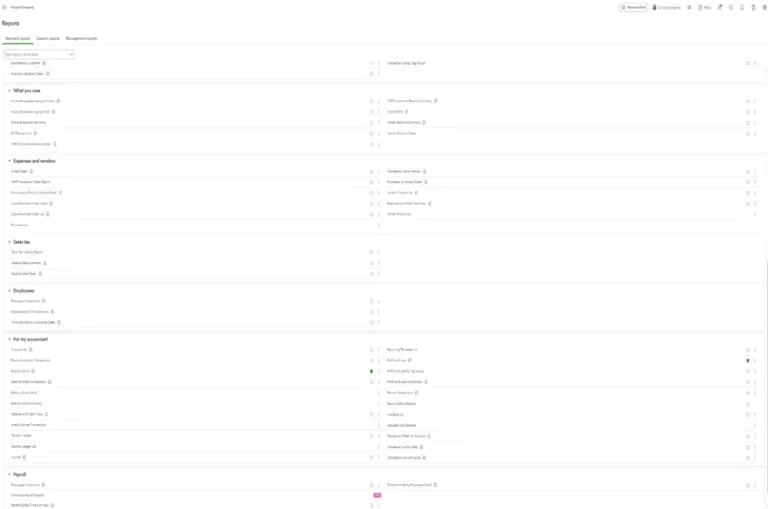Switch to the Custom reports tab
Image resolution: width=768 pixels, height=509 pixels.
click(x=48, y=38)
